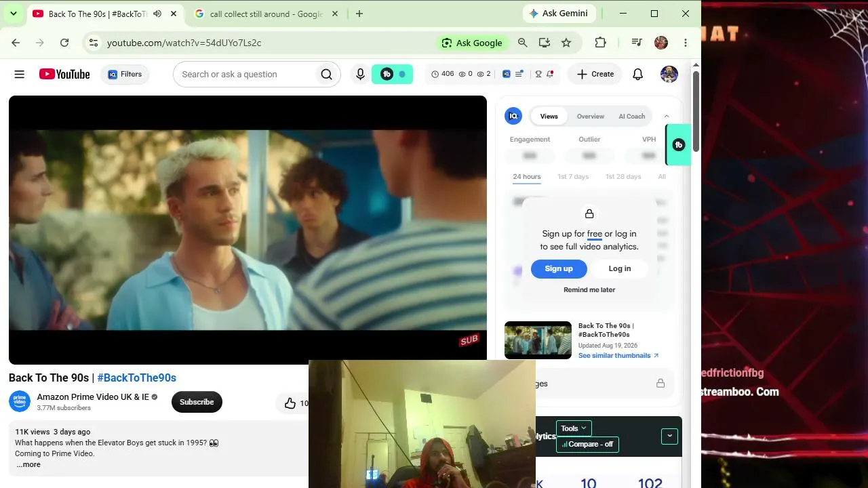Click the Amazon Prime Video channel avatar
The height and width of the screenshot is (488, 868).
(x=20, y=402)
